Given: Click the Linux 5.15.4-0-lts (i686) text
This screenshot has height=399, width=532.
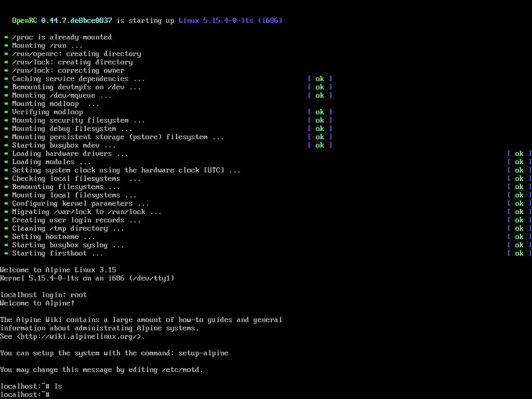Looking at the screenshot, I should (230, 20).
